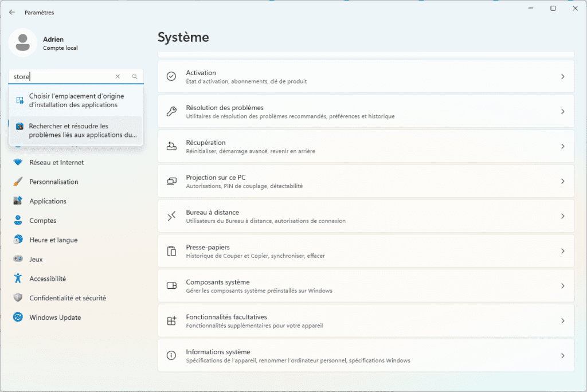Clear the search box with the X icon
Image resolution: width=587 pixels, height=392 pixels.
click(118, 76)
